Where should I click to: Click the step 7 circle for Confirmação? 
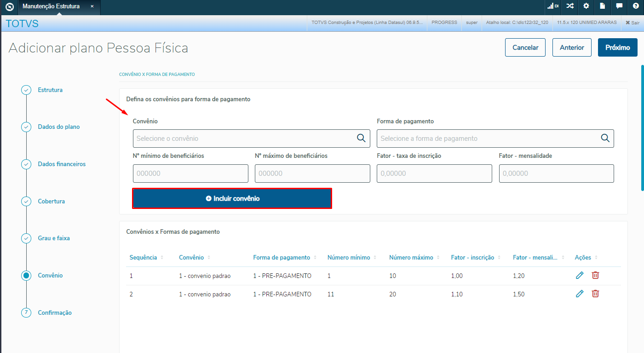tap(26, 312)
